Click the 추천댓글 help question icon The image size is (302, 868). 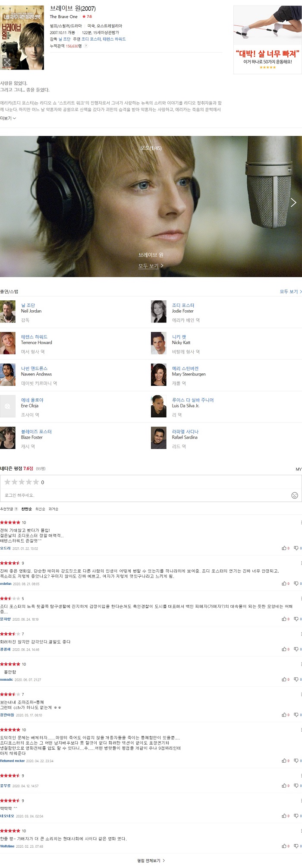pyautogui.click(x=16, y=509)
